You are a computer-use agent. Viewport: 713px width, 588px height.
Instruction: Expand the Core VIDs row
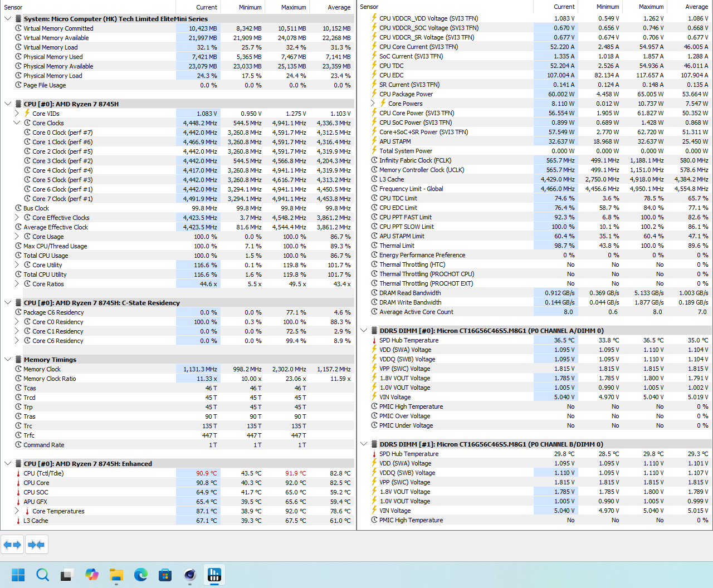[x=17, y=114]
